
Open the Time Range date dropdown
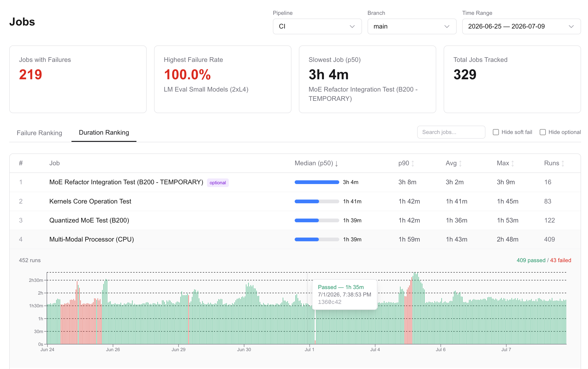click(x=521, y=26)
